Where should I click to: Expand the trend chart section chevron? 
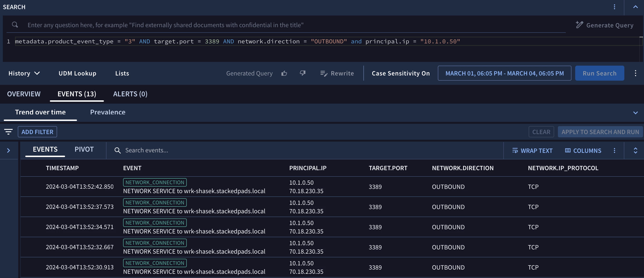pos(635,113)
